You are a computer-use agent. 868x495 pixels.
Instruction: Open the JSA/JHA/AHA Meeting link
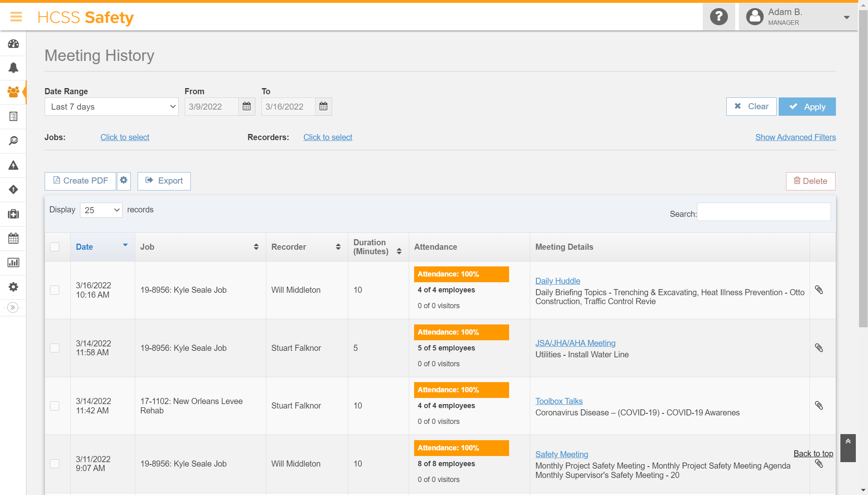coord(575,343)
